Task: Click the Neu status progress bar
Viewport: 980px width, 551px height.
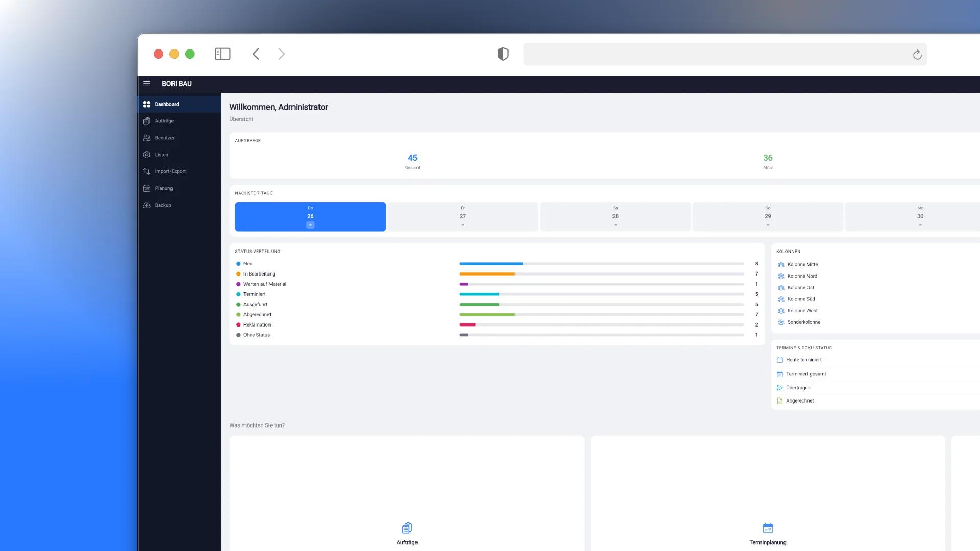Action: pos(602,264)
